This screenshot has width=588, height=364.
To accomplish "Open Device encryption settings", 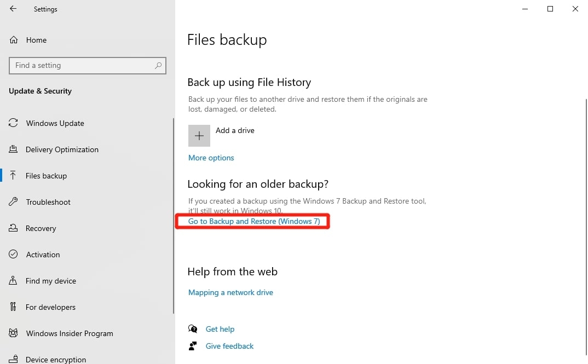I will click(x=56, y=359).
